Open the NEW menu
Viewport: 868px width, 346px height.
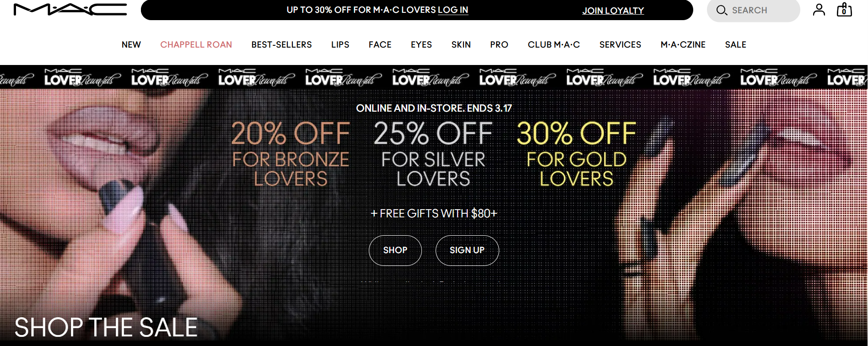(x=131, y=44)
